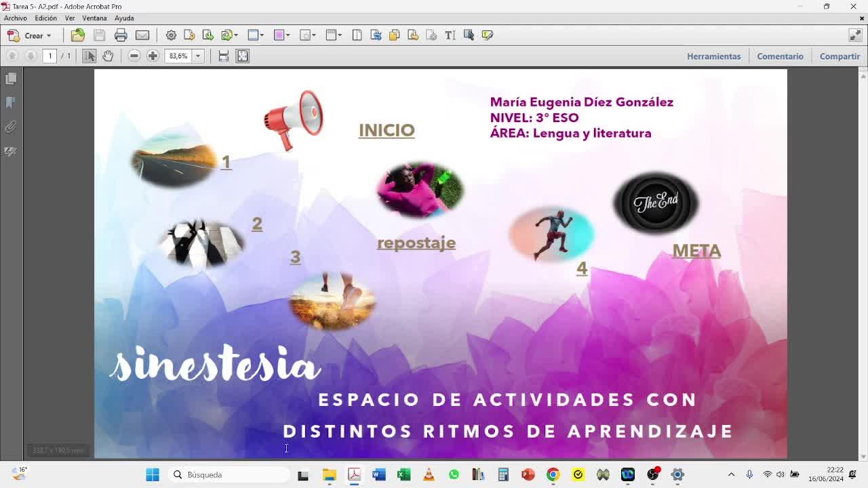This screenshot has width=868, height=488.
Task: Click the number 4 link
Action: click(x=582, y=268)
